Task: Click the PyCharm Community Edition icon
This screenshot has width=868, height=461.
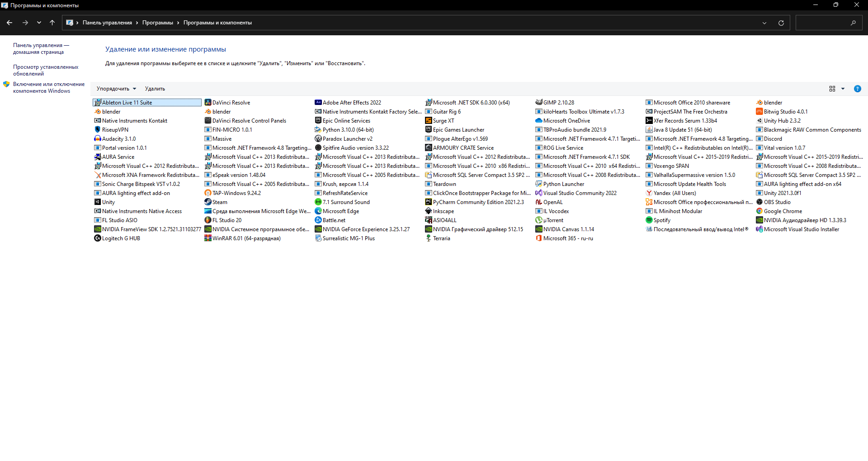Action: point(429,202)
